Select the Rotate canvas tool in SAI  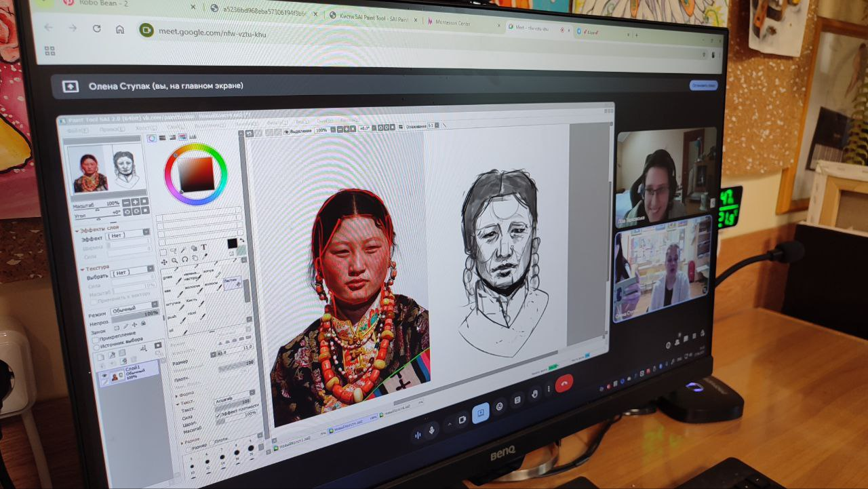coord(184,259)
